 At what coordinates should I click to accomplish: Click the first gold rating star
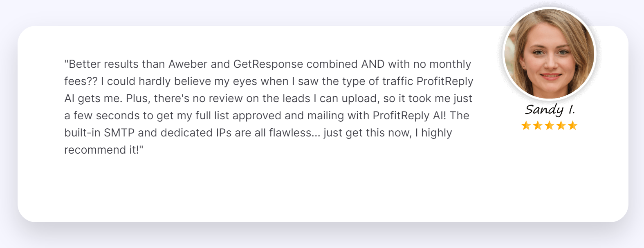pos(526,125)
